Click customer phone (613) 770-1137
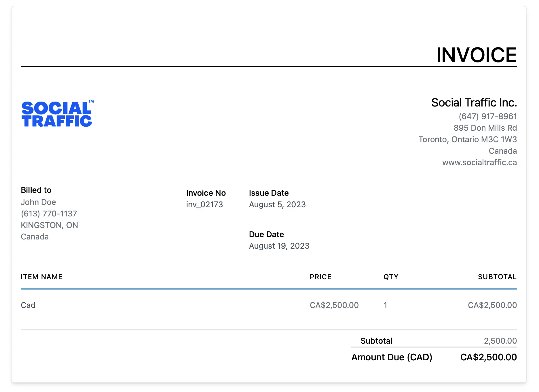This screenshot has height=392, width=539. point(49,214)
